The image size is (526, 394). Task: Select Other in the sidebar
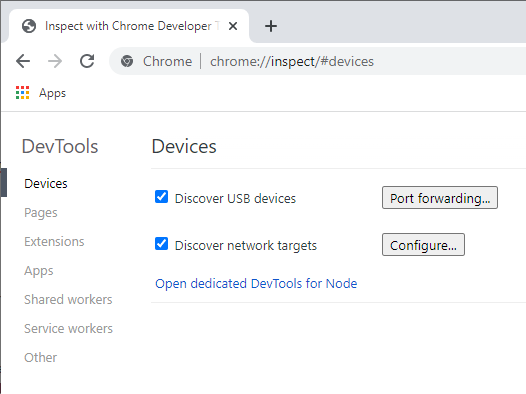coord(41,358)
